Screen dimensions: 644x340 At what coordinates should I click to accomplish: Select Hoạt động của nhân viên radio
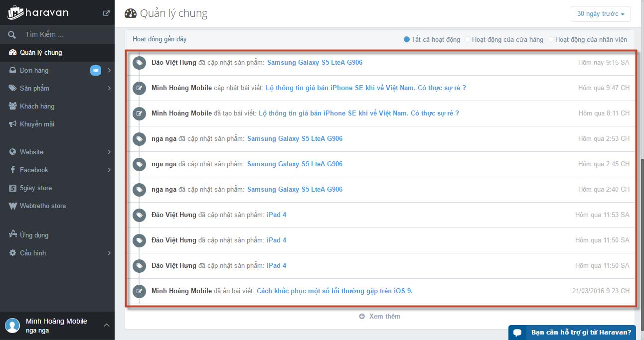pos(551,39)
